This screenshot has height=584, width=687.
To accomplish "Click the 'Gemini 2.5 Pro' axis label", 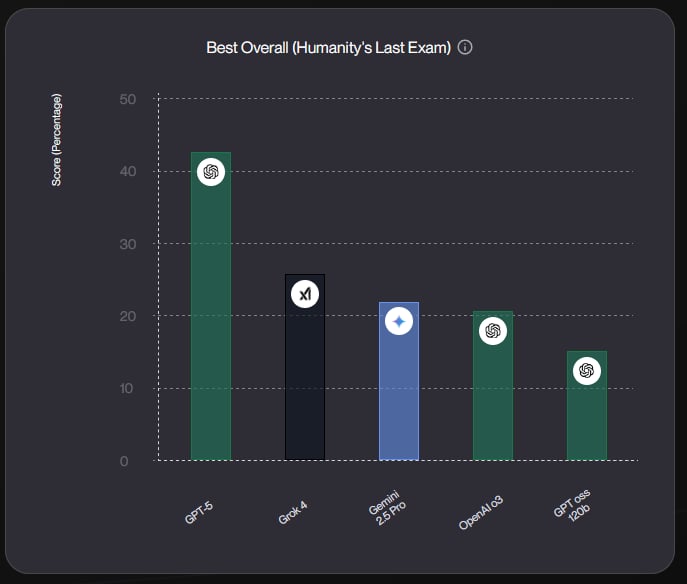I will click(387, 508).
